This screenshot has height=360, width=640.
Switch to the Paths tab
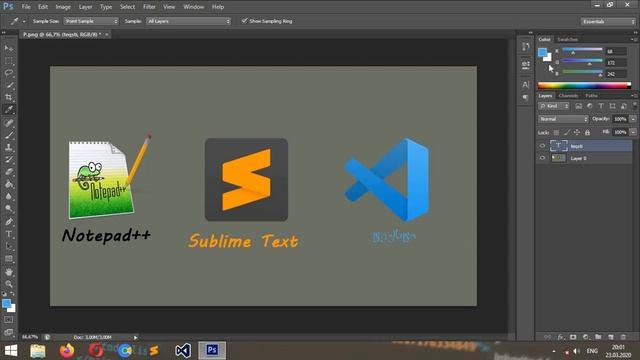click(591, 96)
